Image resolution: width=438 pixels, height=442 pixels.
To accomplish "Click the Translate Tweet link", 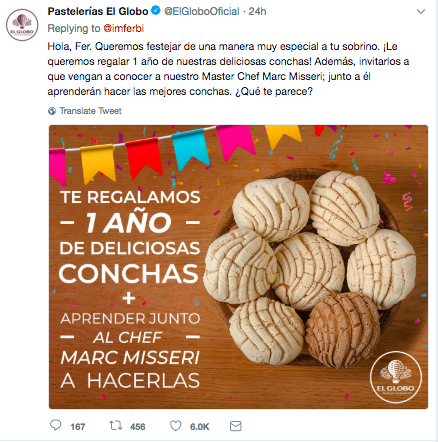I will pos(90,111).
